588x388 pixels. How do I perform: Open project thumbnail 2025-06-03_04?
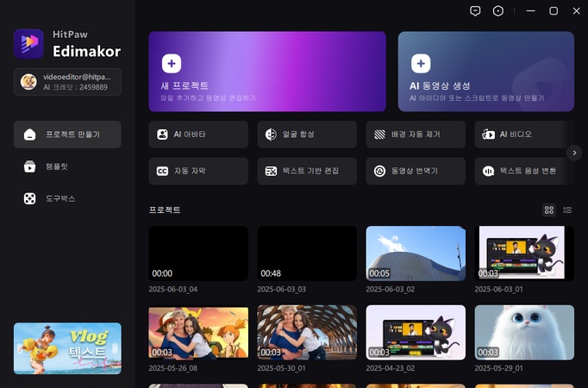(x=198, y=253)
